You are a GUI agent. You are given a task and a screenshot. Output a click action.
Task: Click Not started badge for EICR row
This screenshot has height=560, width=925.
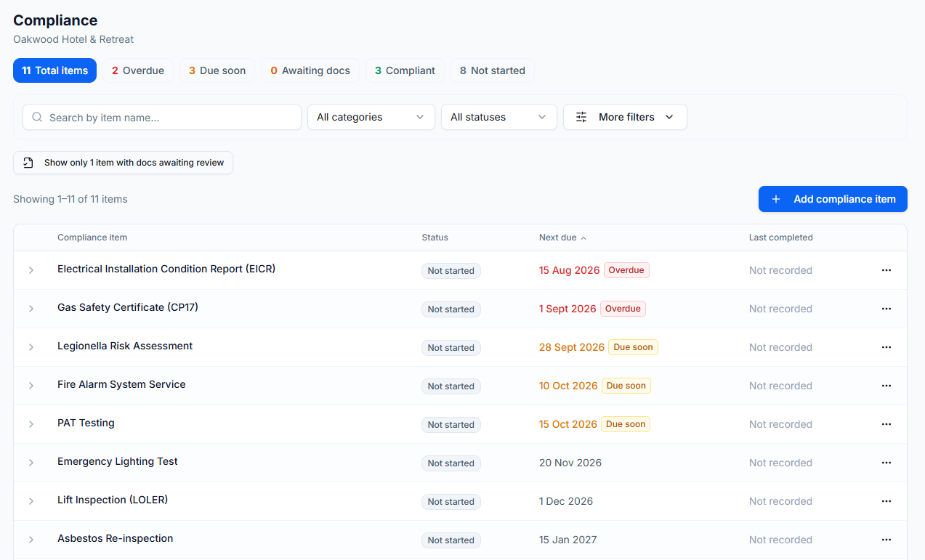pyautogui.click(x=451, y=271)
